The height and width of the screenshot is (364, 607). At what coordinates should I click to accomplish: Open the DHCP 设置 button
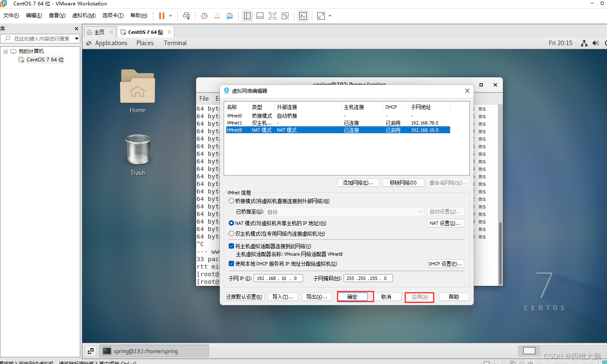(x=445, y=264)
